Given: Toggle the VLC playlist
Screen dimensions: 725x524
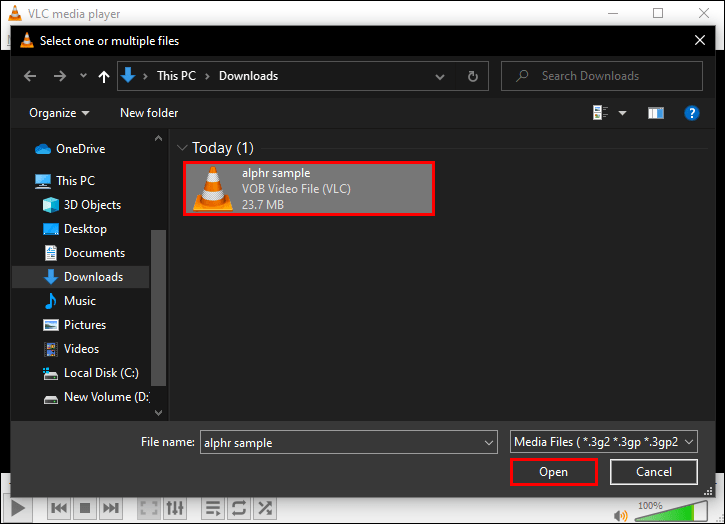Looking at the screenshot, I should click(213, 508).
